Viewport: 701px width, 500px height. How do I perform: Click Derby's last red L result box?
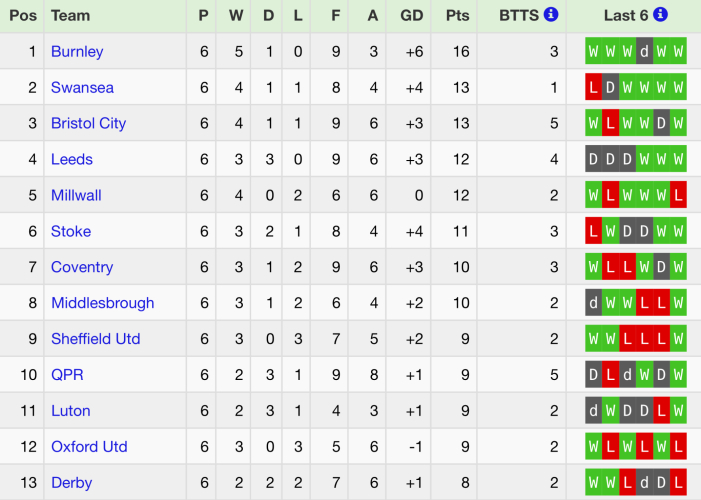click(x=679, y=483)
